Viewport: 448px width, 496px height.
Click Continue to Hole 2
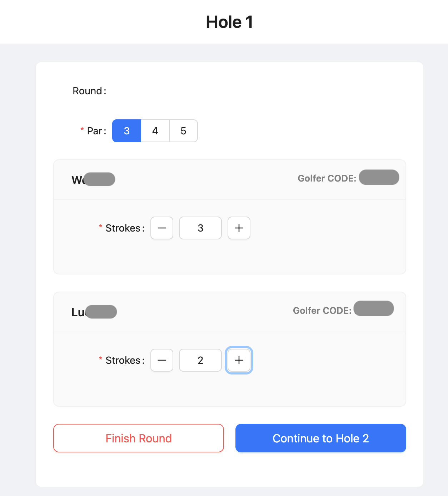point(320,438)
